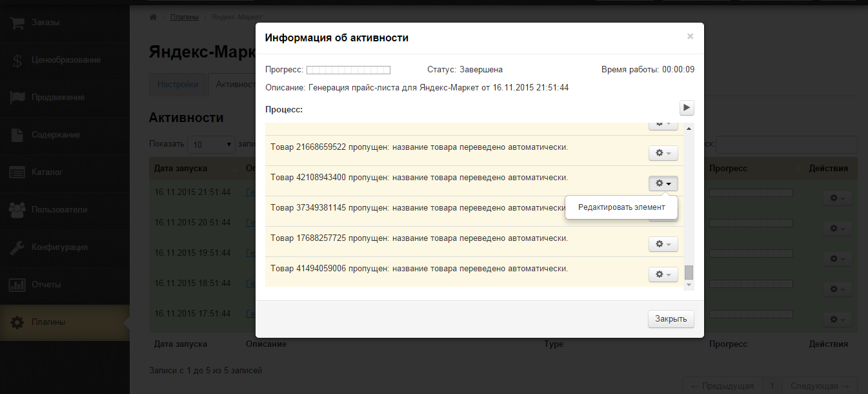The image size is (868, 394).
Task: Choose Редактировать элемент from the dropdown menu
Action: click(x=621, y=207)
